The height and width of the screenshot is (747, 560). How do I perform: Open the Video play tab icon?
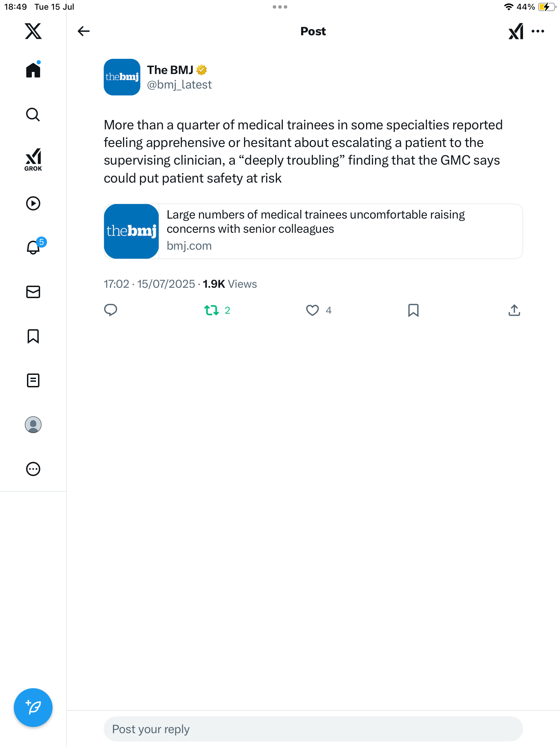click(33, 203)
